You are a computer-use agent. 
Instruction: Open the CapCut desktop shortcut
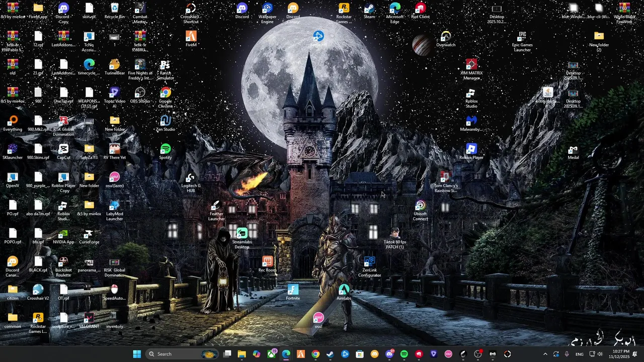[63, 152]
